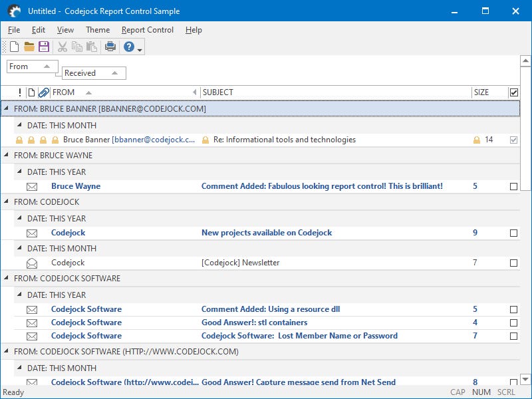This screenshot has height=399, width=532.
Task: Create a new document via toolbar
Action: 15,47
